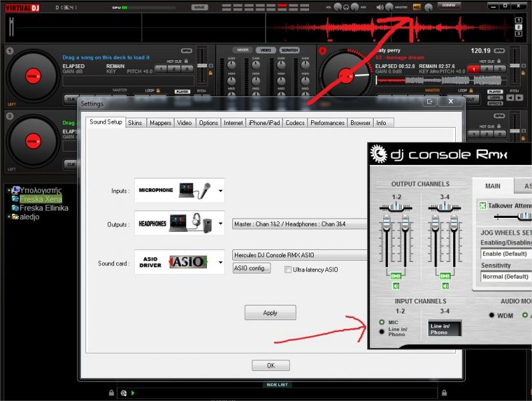Expand the Υπολογιστής tree node
Viewport: 532px width, 401px height.
click(x=9, y=190)
